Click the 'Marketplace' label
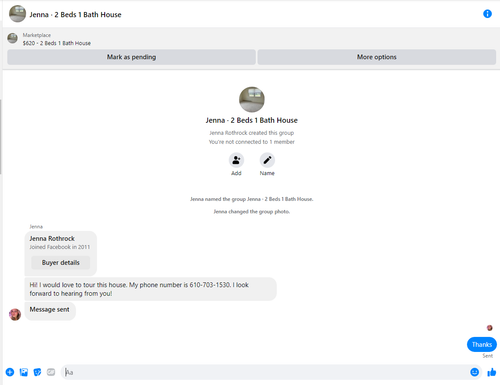This screenshot has width=500, height=385. pos(37,35)
